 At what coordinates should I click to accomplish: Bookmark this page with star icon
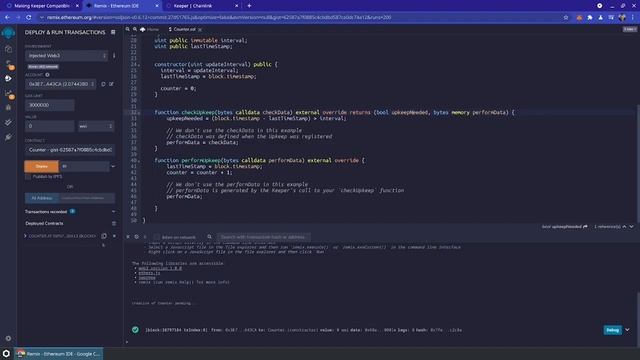tap(566, 18)
